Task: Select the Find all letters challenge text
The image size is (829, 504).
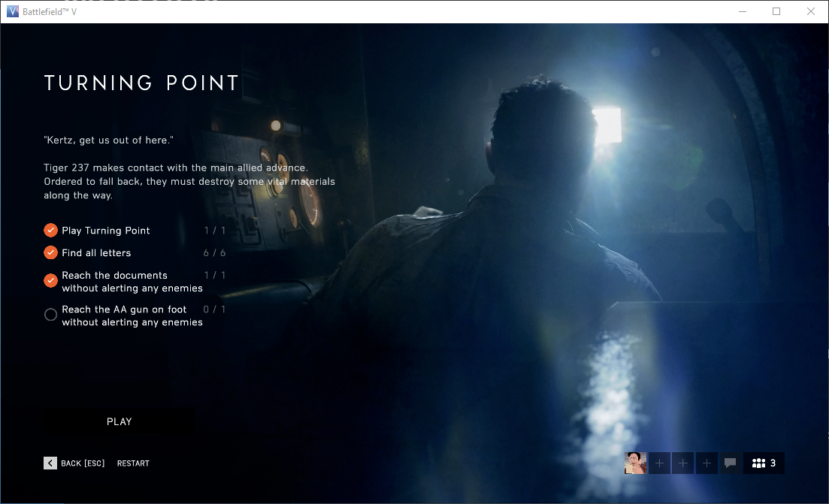Action: pyautogui.click(x=96, y=253)
